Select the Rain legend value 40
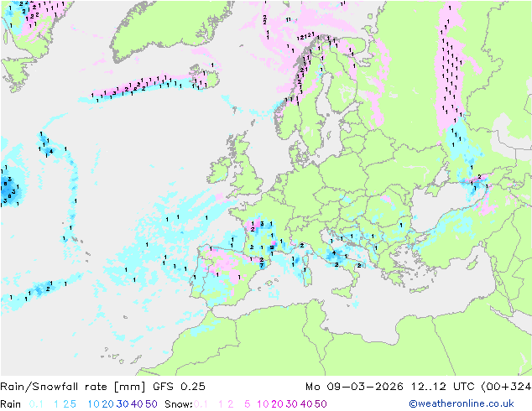This screenshot has height=411, width=532. (137, 404)
